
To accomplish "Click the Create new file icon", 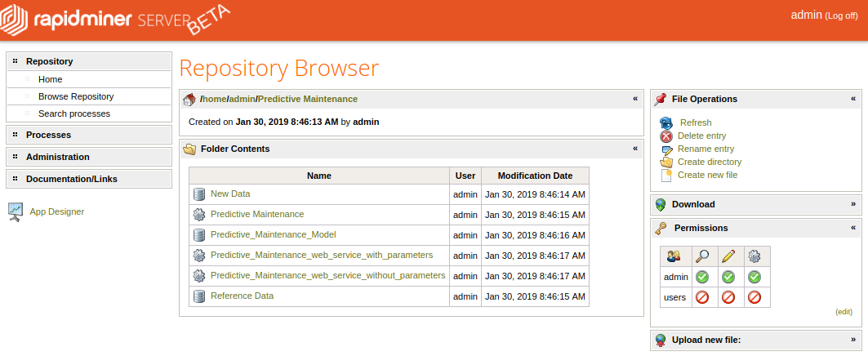I will 666,176.
